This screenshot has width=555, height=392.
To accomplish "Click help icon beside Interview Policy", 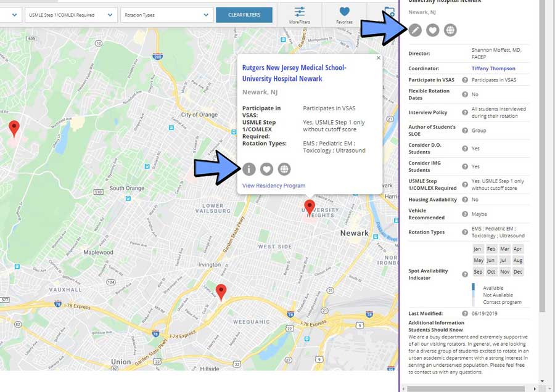I will tap(465, 113).
